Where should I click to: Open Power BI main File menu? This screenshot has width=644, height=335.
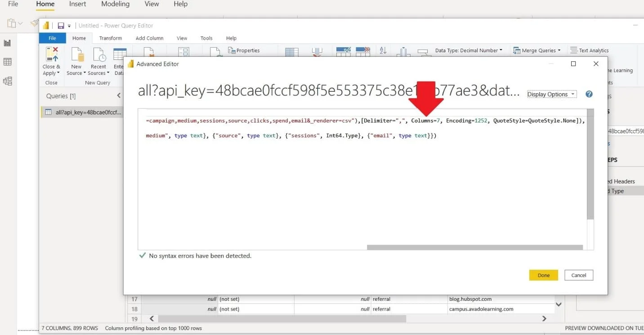click(13, 4)
